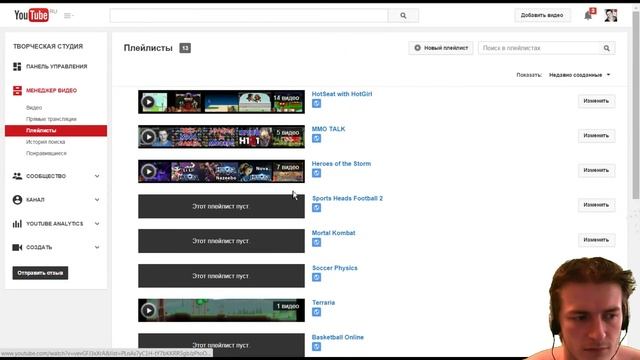640x360 pixels.
Task: Click the privacy icon under Terraria
Action: (316, 312)
